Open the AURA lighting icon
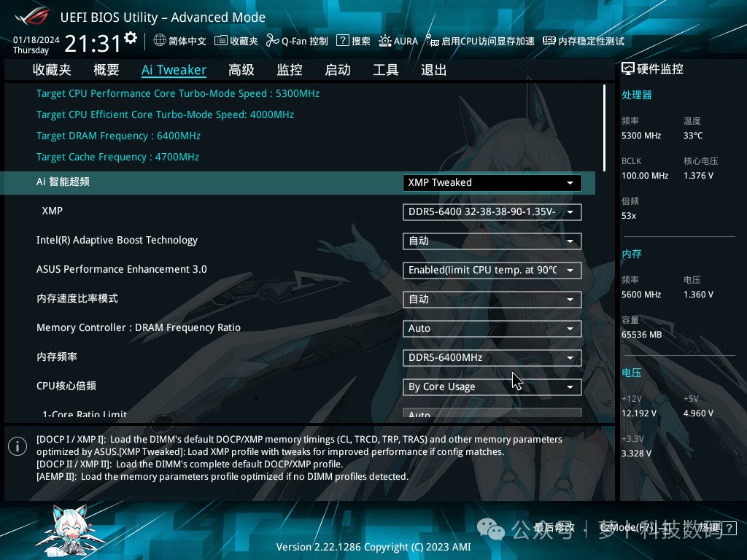 (x=385, y=41)
